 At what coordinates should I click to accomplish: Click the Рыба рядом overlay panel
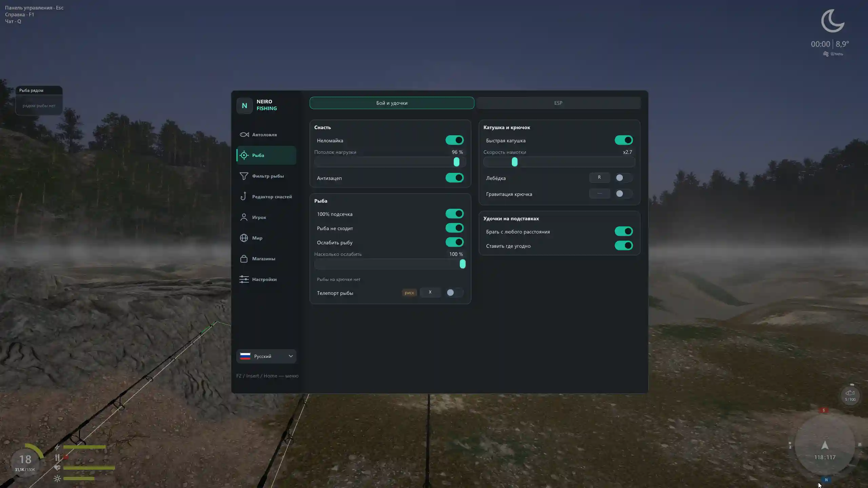tap(39, 101)
